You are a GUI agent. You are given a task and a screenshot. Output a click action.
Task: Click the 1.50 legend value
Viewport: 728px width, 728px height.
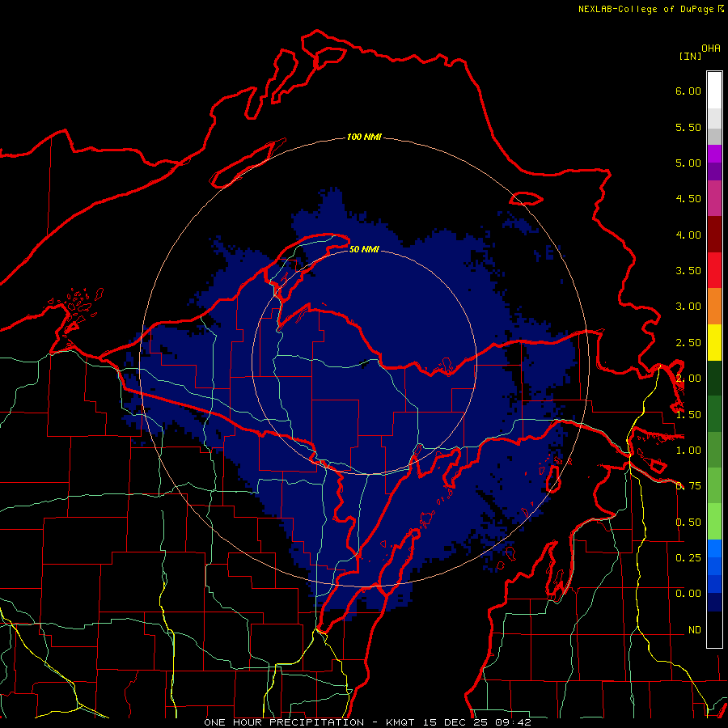(x=688, y=414)
